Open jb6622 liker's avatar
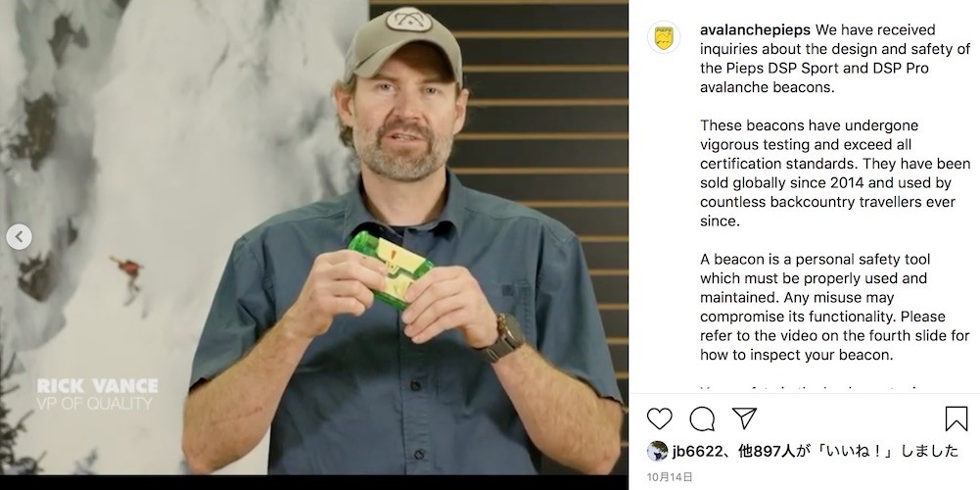This screenshot has width=980, height=490. pos(657,451)
